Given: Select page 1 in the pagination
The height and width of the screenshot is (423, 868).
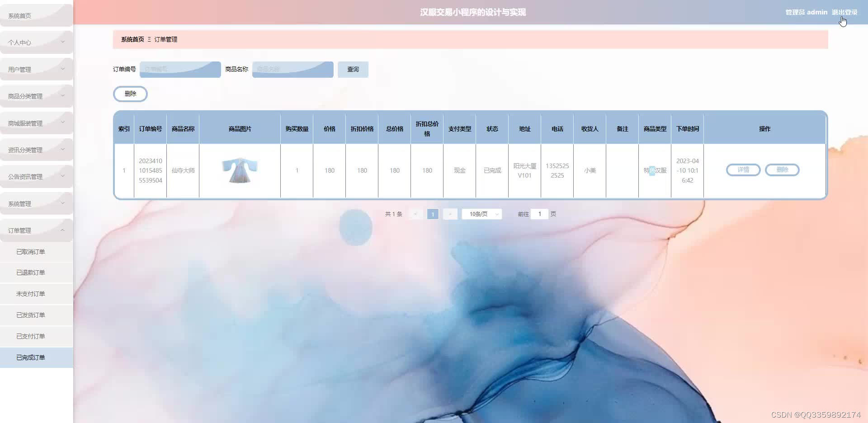Looking at the screenshot, I should click(433, 214).
